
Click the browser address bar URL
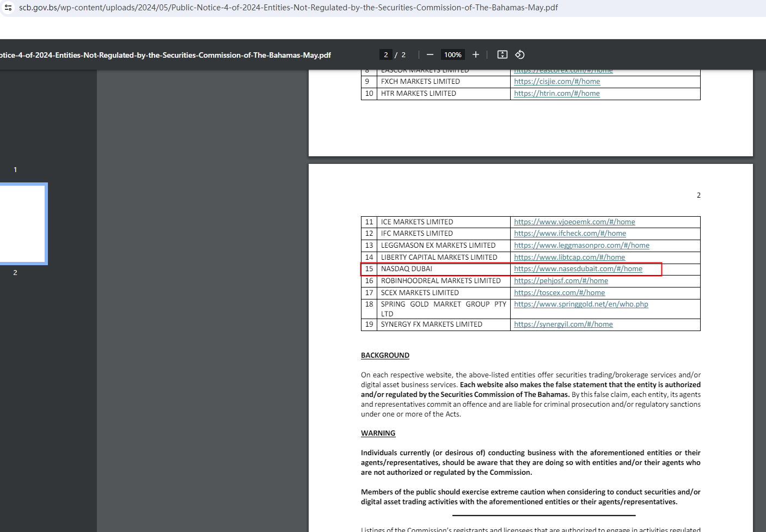point(288,8)
